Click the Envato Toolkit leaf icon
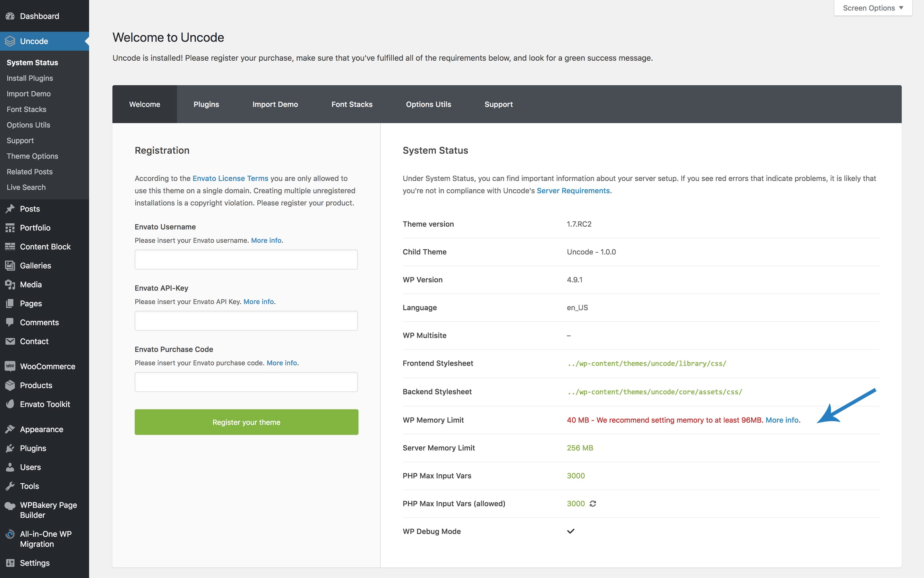Image resolution: width=924 pixels, height=578 pixels. tap(10, 404)
